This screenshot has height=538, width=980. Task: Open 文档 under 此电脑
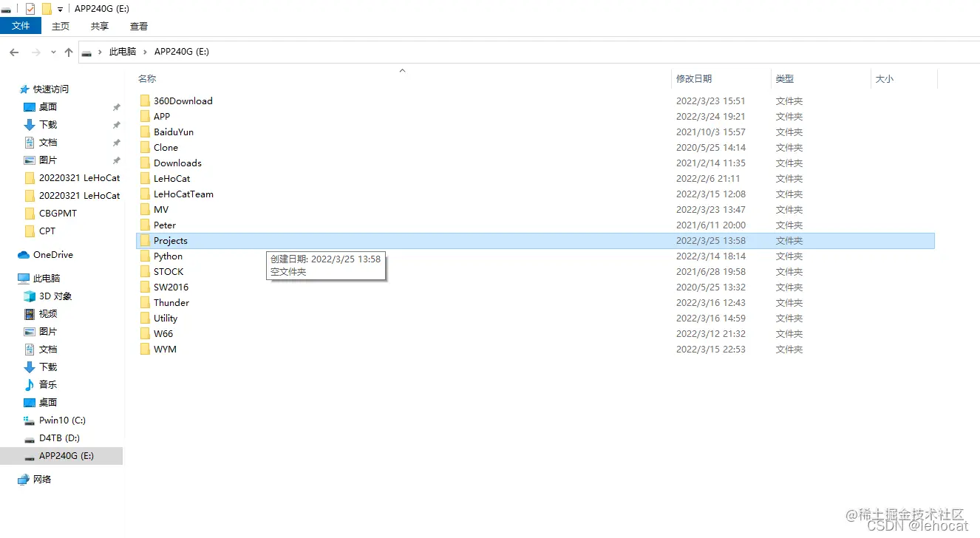(x=48, y=349)
